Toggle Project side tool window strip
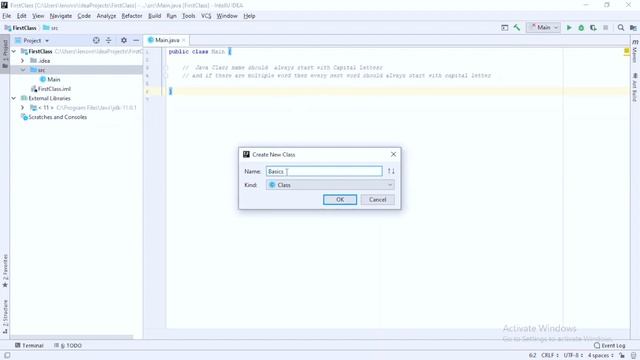Screen dimensions: 640x360 (x=5, y=54)
